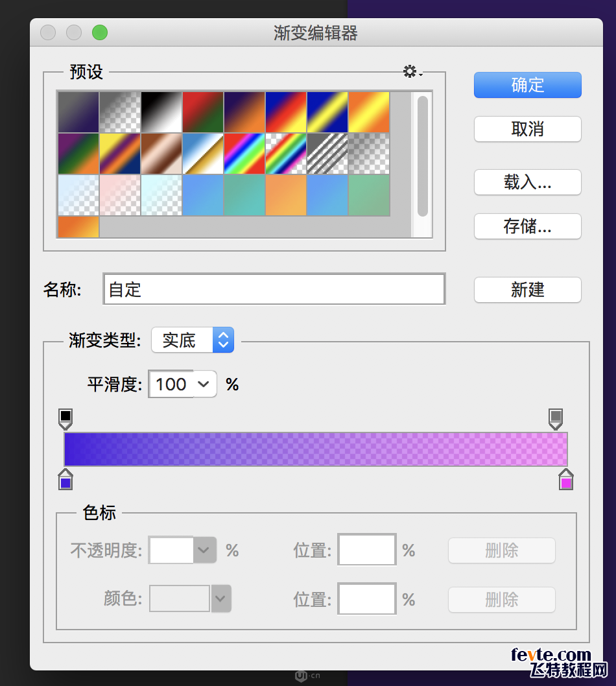Select the chrome gradient preset

point(203,154)
